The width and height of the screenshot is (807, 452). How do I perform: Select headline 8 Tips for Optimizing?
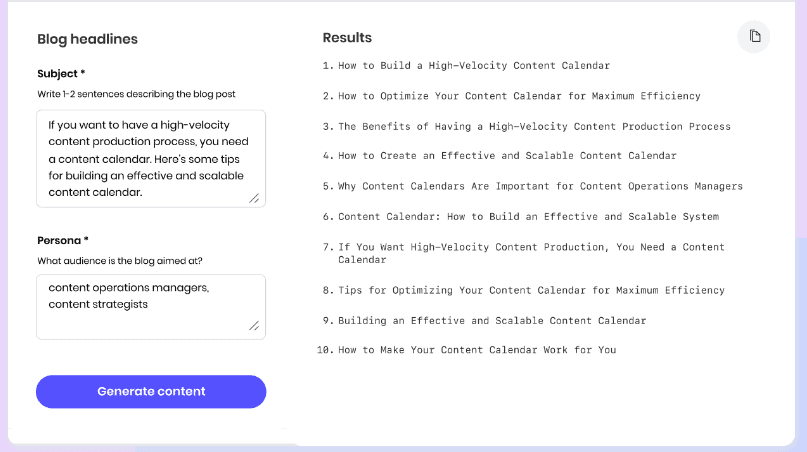(x=531, y=290)
